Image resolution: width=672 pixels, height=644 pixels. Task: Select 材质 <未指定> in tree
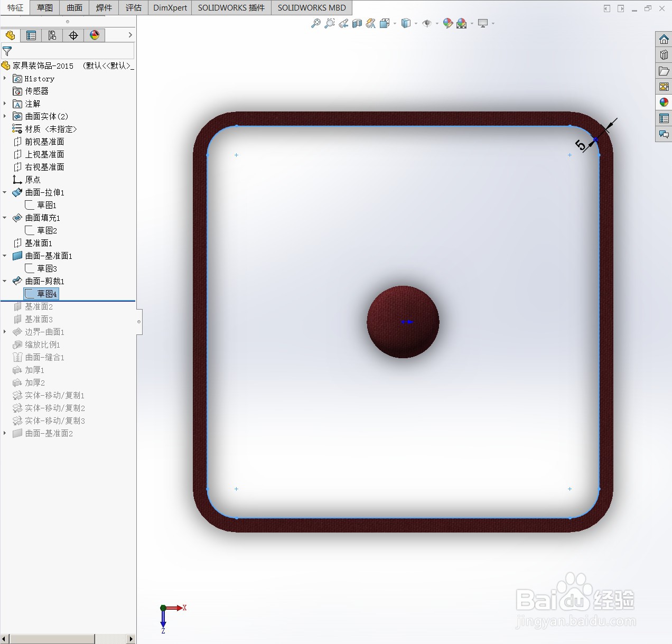tap(45, 129)
